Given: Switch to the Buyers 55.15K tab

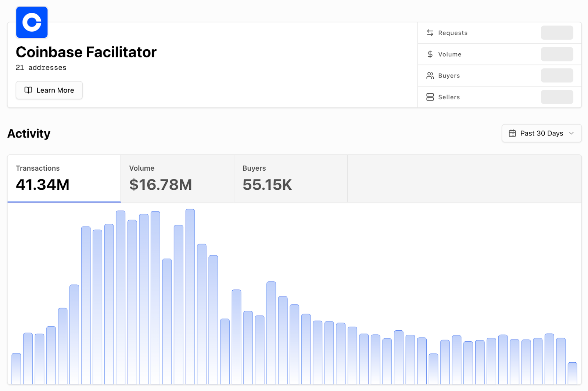Looking at the screenshot, I should point(290,178).
